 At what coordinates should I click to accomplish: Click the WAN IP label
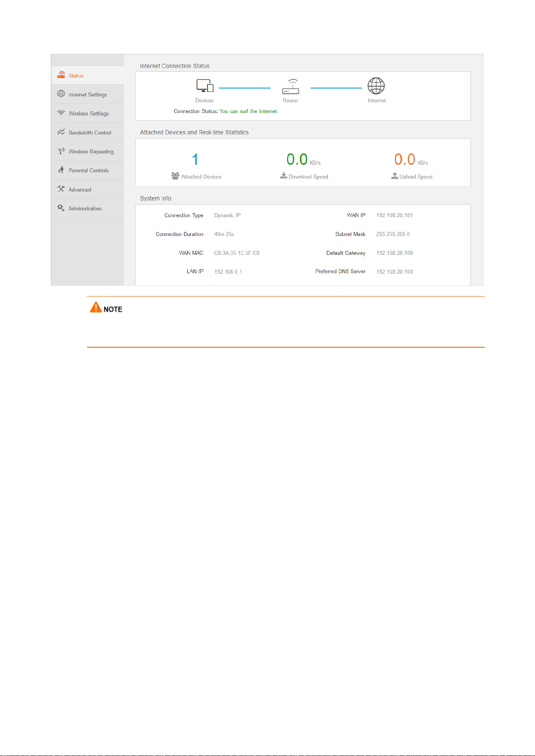pyautogui.click(x=356, y=215)
